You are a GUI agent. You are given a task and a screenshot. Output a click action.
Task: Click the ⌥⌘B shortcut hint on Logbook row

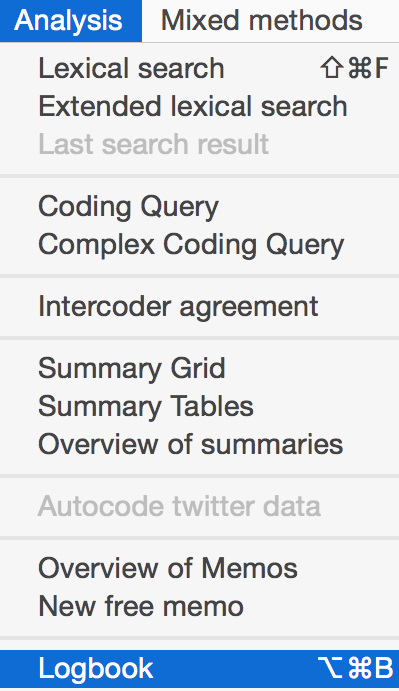tap(355, 669)
